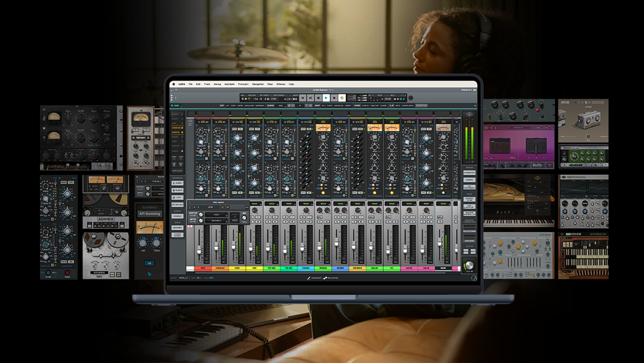This screenshot has width=644, height=363.
Task: Toggle INSERTS row visibility in sidebar
Action: coord(177,132)
